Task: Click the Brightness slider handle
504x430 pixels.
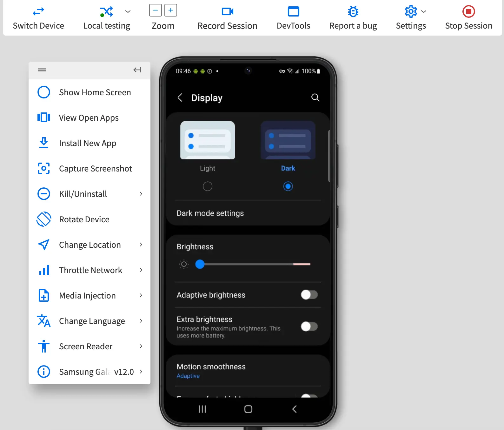Action: (x=200, y=264)
